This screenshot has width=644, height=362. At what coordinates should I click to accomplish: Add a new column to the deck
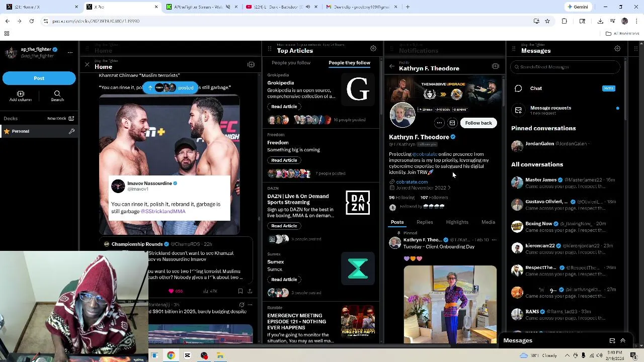point(21,96)
